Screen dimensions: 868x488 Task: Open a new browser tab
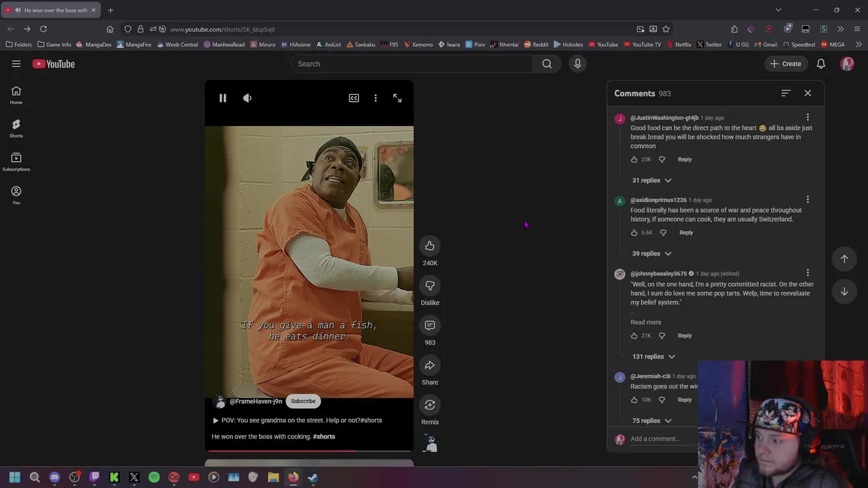[x=111, y=10]
